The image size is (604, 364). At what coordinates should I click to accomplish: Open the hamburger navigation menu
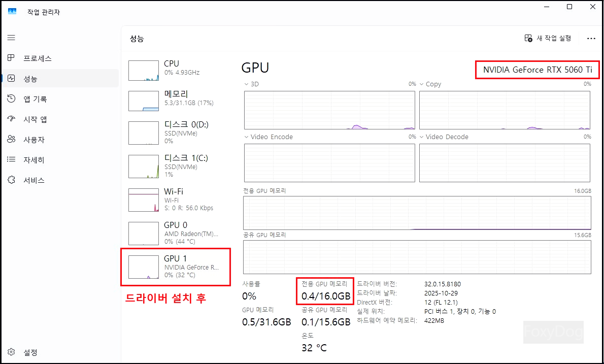11,38
